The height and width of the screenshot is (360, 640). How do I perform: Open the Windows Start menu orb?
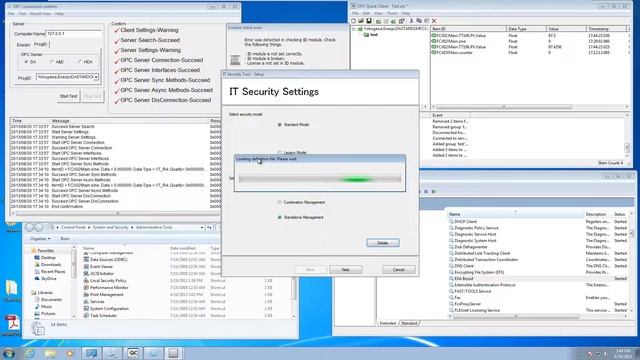[9, 353]
